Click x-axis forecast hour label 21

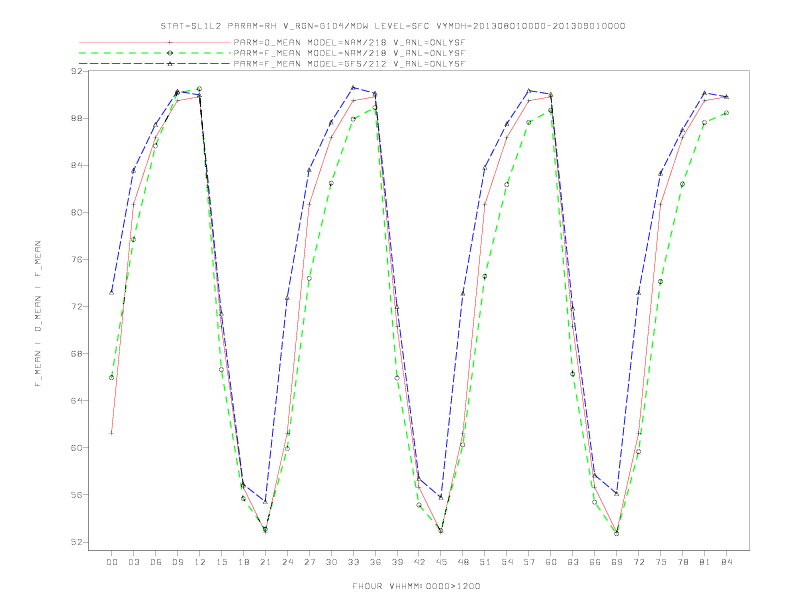coord(265,562)
